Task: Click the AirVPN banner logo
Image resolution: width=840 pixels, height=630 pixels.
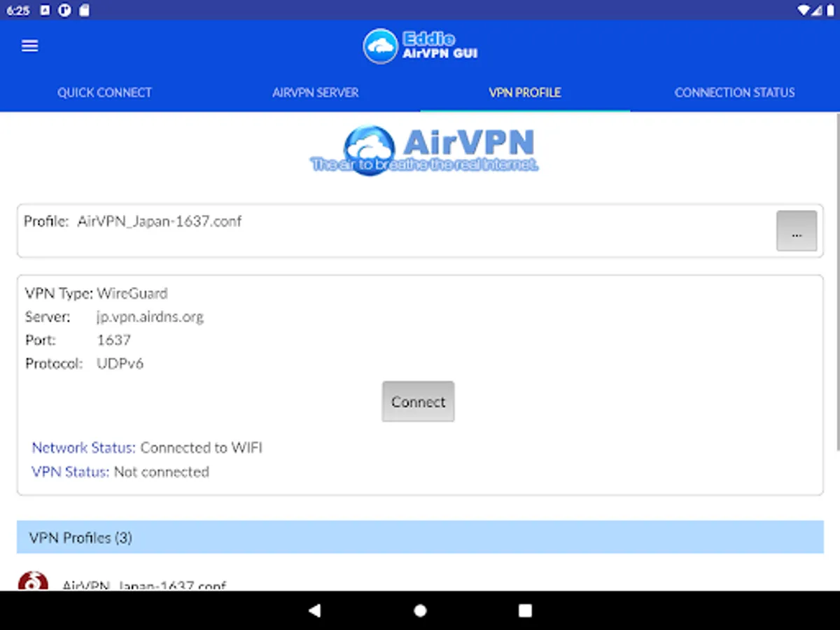Action: (x=424, y=150)
